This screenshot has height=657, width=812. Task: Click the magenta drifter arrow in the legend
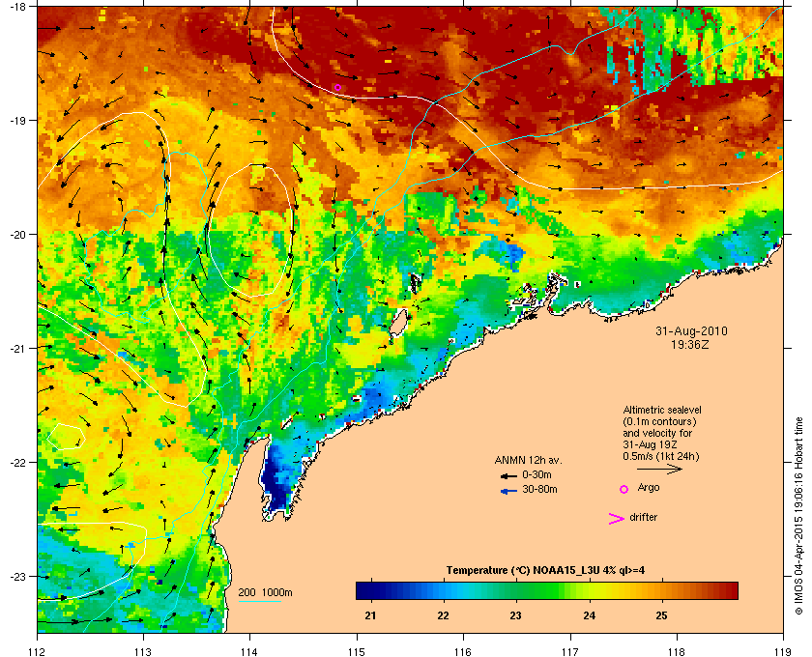[x=617, y=519]
